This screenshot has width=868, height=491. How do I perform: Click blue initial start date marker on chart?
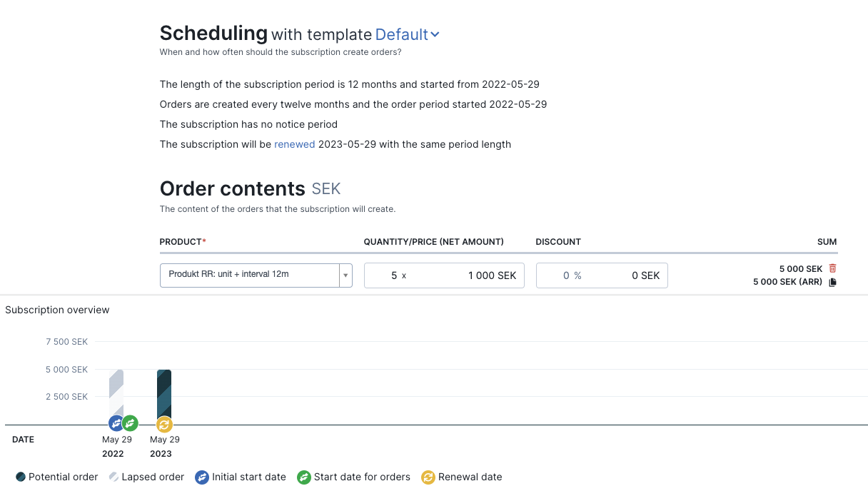coord(116,423)
